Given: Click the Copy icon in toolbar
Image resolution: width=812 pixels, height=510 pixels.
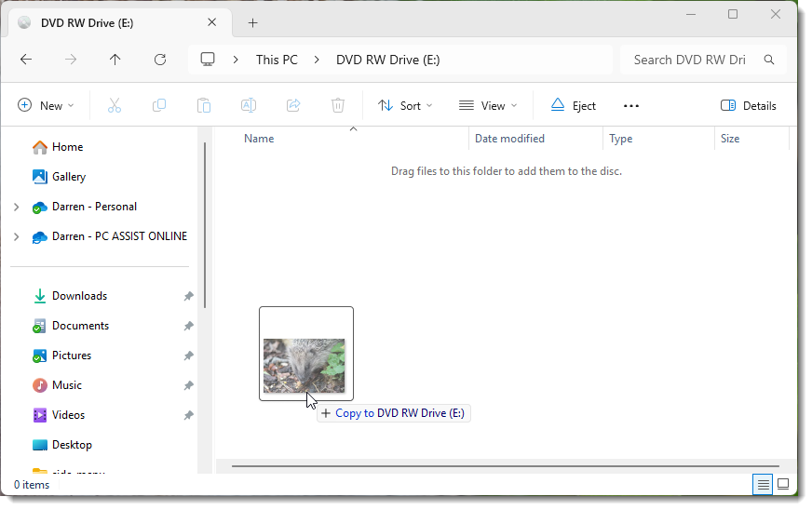Looking at the screenshot, I should click(x=159, y=105).
